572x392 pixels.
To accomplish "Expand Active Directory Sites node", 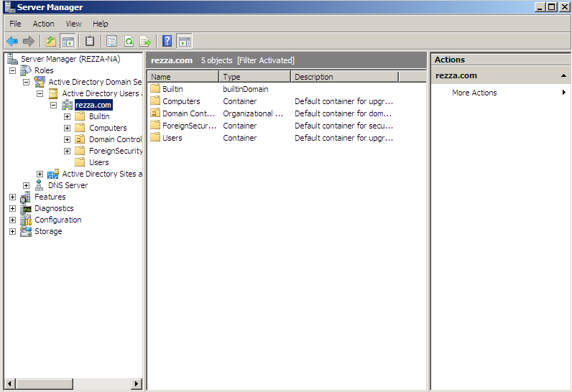I will (40, 174).
